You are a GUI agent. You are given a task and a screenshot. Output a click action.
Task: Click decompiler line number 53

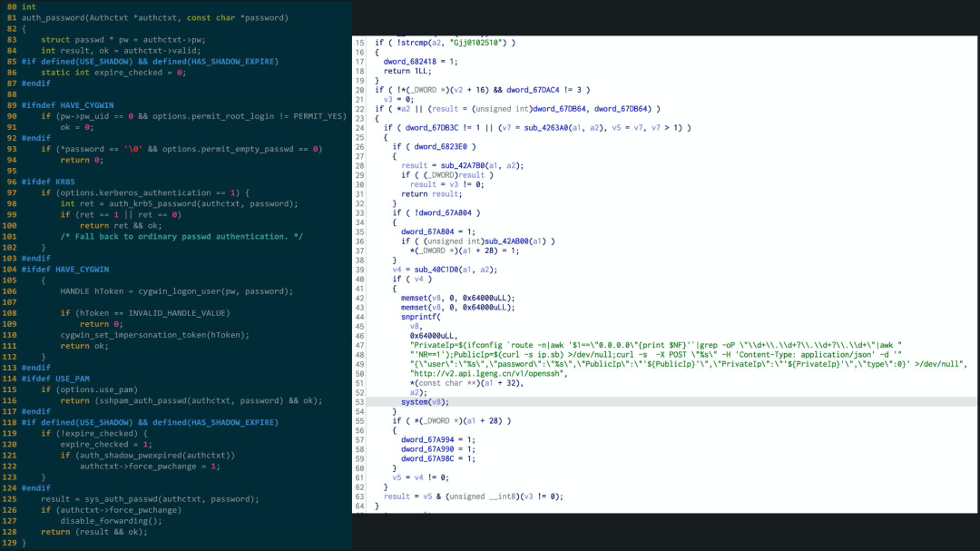[359, 402]
